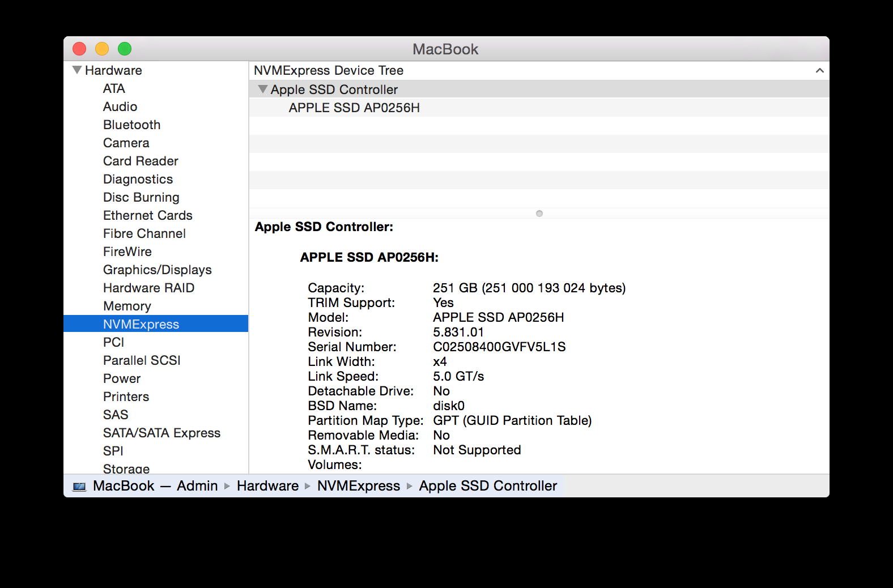Select the highlighted NVMExpress sidebar item
The height and width of the screenshot is (588, 893).
click(156, 324)
